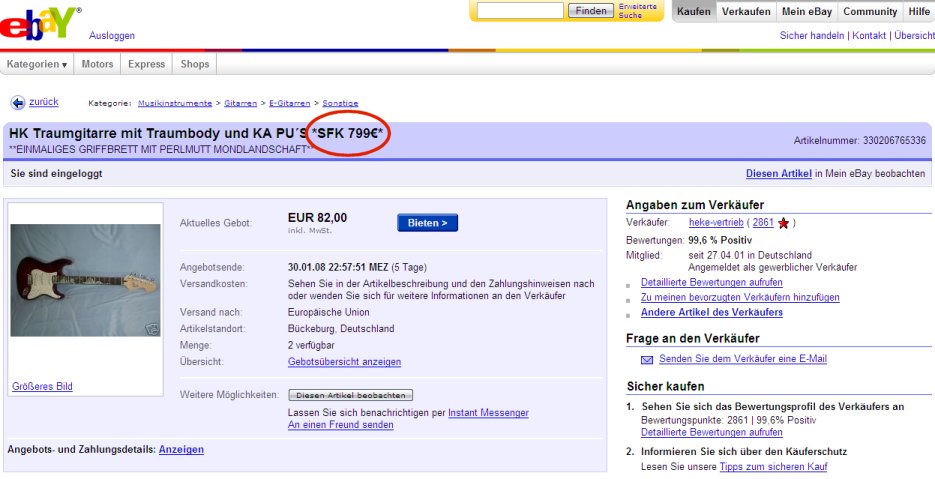Click into the search input field
The height and width of the screenshot is (479, 935).
click(520, 11)
